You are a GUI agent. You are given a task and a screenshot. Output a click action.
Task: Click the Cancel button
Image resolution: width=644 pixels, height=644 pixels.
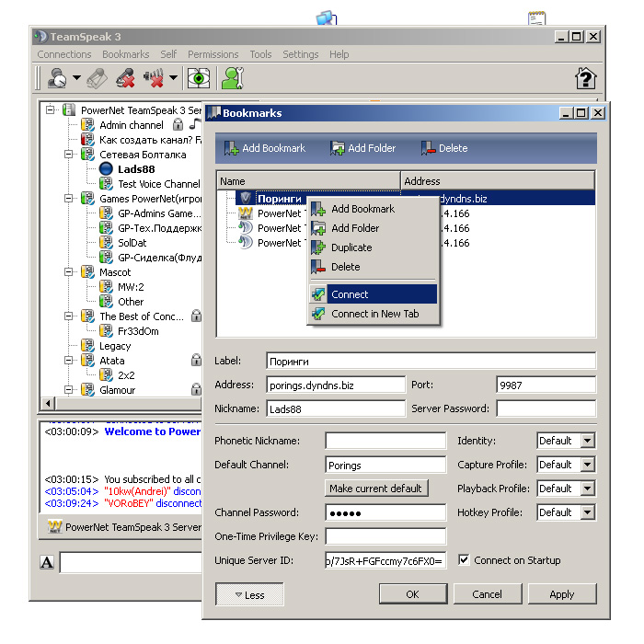coord(487,594)
